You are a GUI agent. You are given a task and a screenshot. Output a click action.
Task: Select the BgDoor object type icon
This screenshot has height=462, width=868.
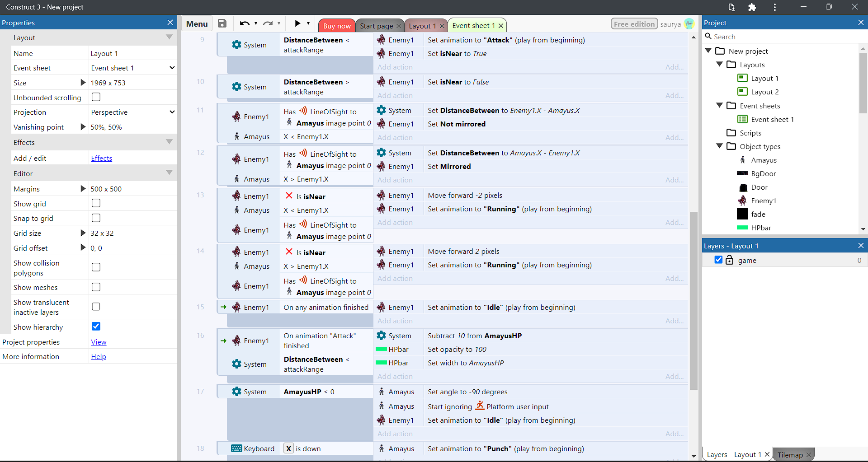point(742,173)
